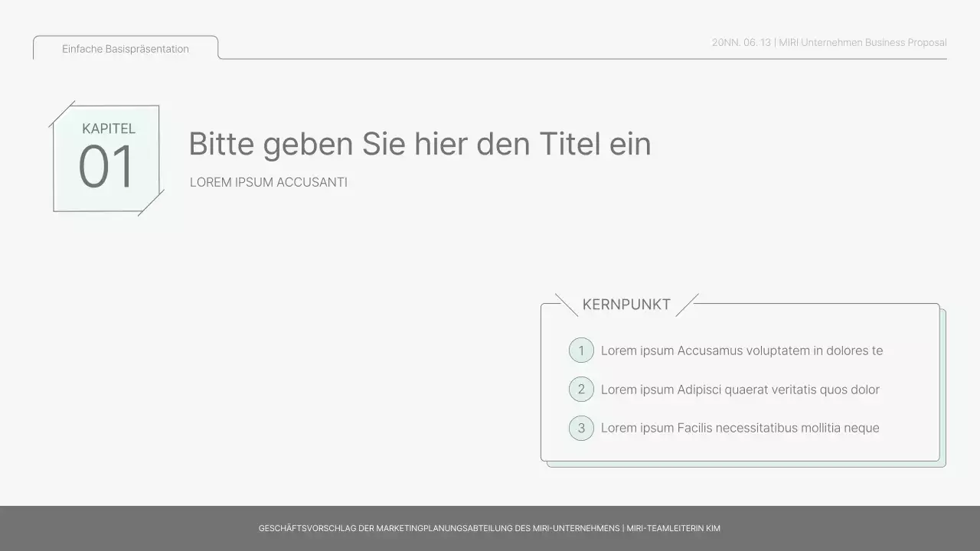Click the title placeholder Bitte geben Sie hier den Titel ein
This screenshot has width=980, height=551.
click(420, 144)
